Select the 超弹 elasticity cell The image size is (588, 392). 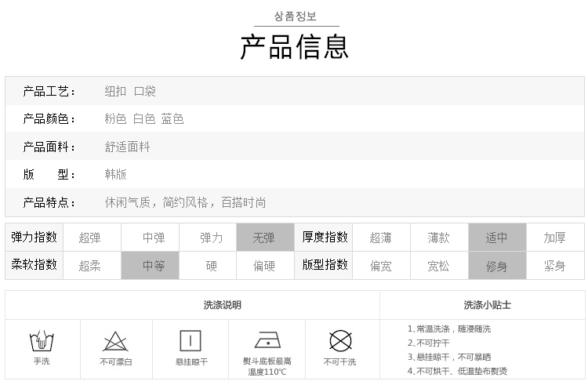[x=92, y=238]
